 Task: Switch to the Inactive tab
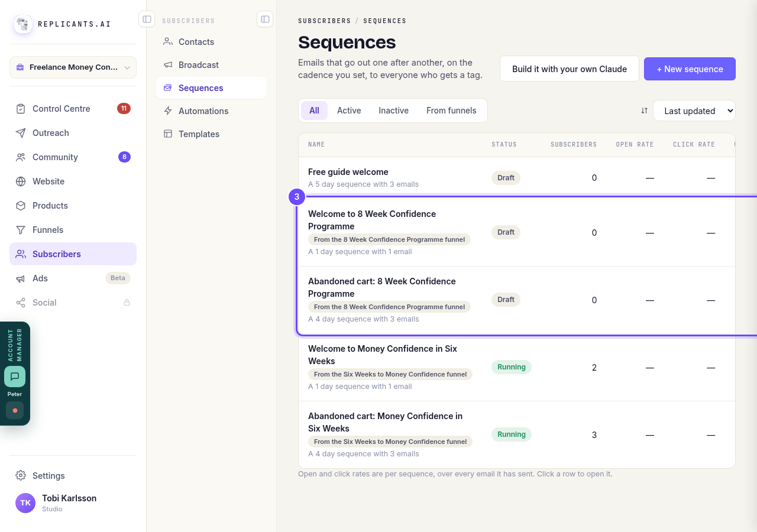tap(394, 111)
